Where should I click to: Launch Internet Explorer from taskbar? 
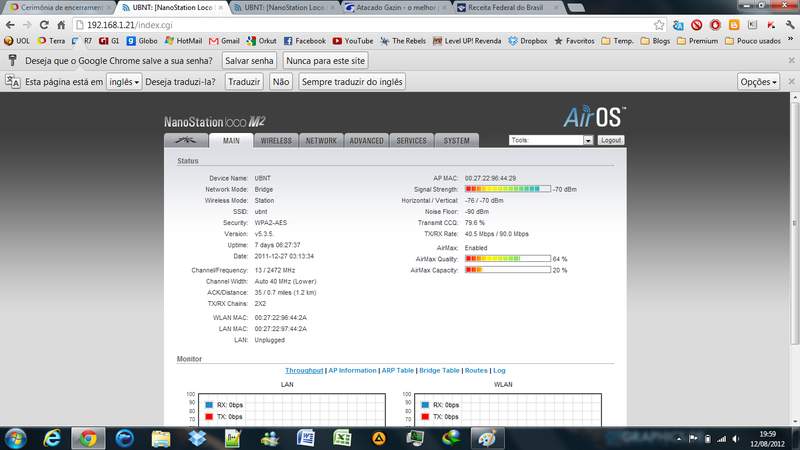point(52,438)
